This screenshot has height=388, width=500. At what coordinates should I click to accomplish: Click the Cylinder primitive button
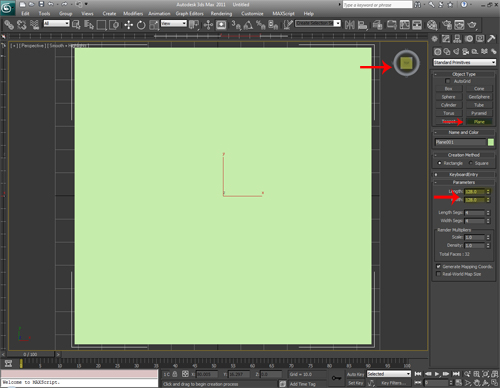[x=449, y=105]
